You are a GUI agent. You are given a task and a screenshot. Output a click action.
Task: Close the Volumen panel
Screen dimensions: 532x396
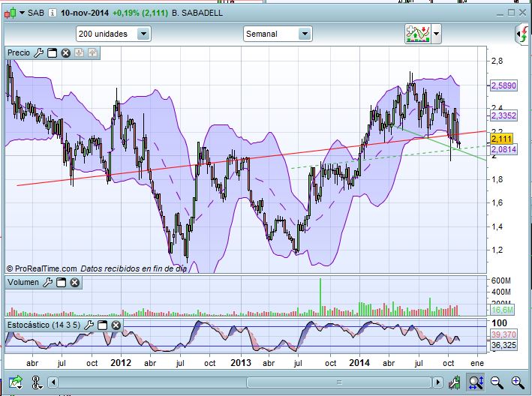click(x=74, y=282)
